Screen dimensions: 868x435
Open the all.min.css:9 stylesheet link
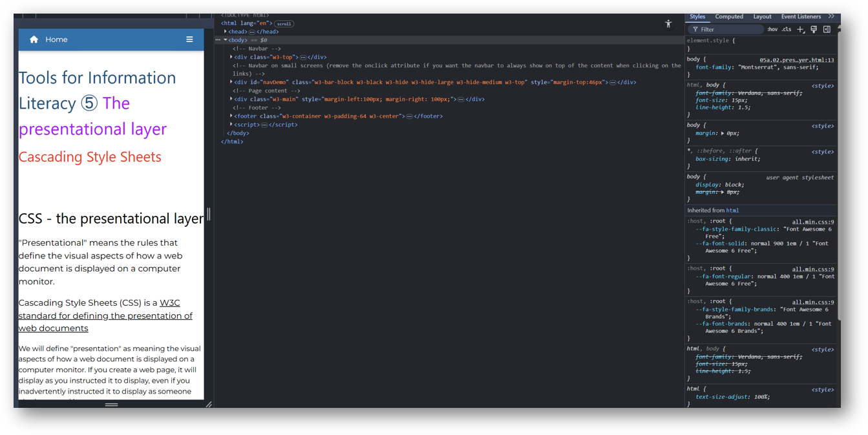coord(812,222)
